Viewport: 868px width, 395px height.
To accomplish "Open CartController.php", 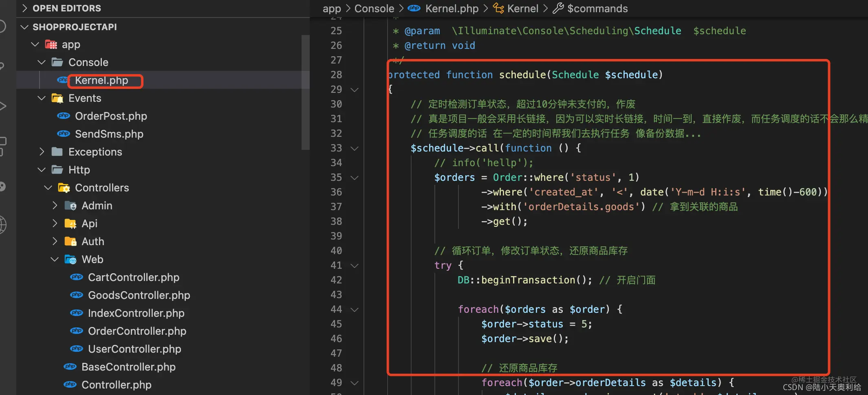I will point(134,277).
